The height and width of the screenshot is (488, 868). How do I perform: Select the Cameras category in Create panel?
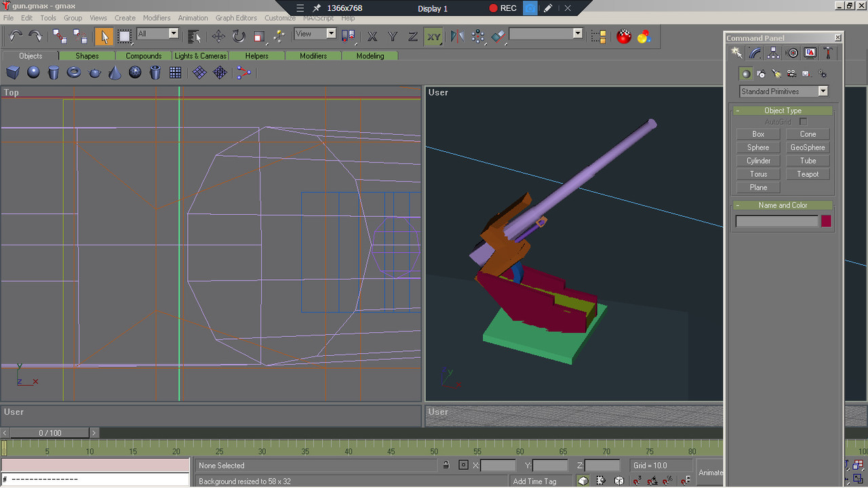(x=791, y=74)
